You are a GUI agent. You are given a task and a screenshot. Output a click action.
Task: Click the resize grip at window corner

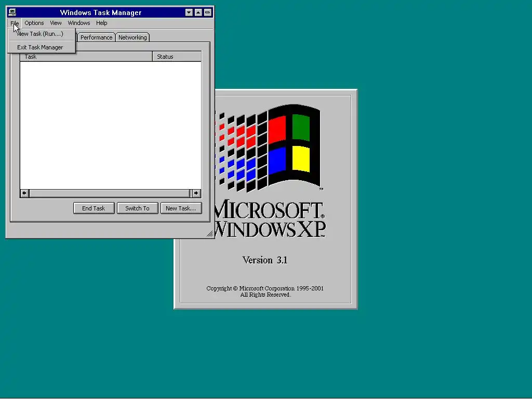point(210,233)
